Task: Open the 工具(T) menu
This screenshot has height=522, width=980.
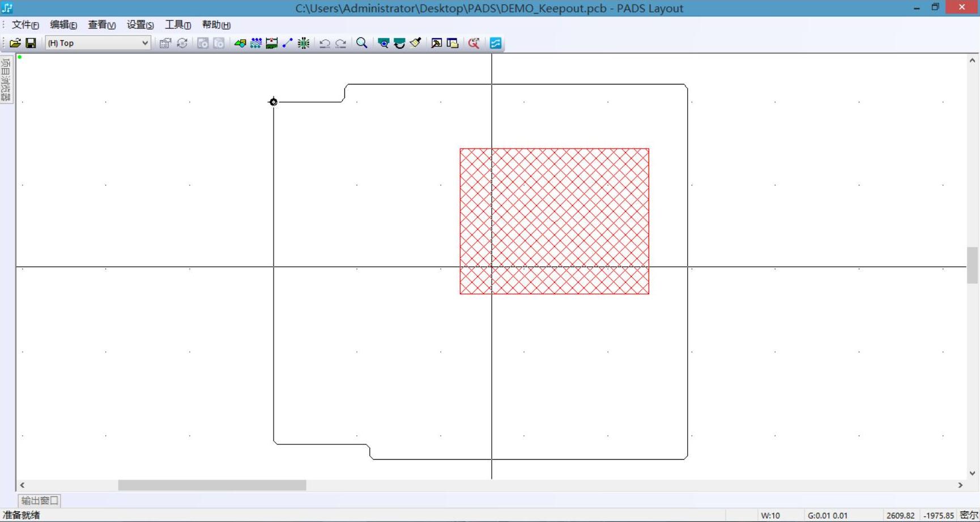Action: 178,25
